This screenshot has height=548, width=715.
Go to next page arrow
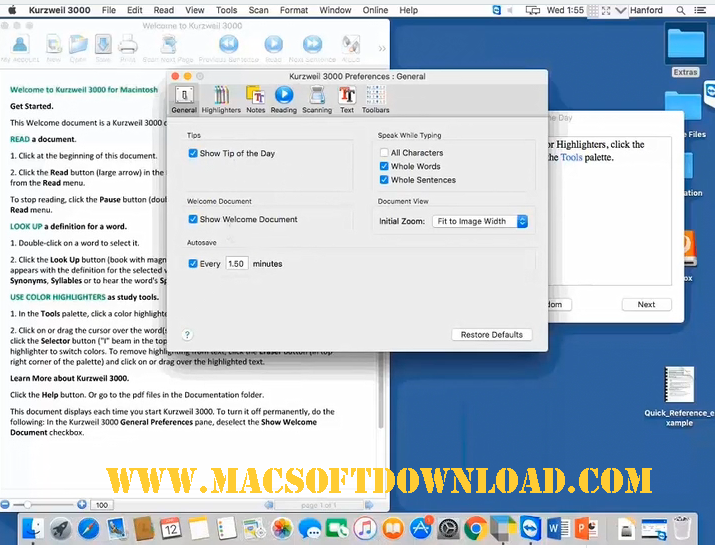[x=368, y=505]
